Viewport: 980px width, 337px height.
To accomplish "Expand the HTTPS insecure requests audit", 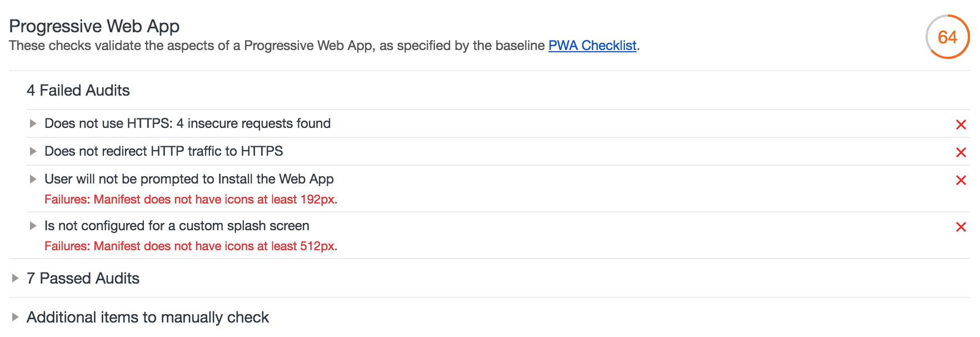I will (x=33, y=123).
